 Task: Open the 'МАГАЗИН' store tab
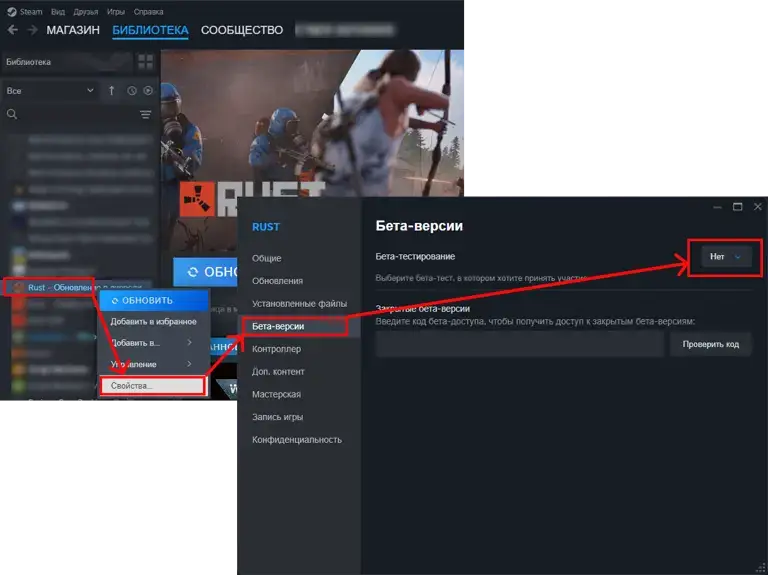[x=73, y=30]
